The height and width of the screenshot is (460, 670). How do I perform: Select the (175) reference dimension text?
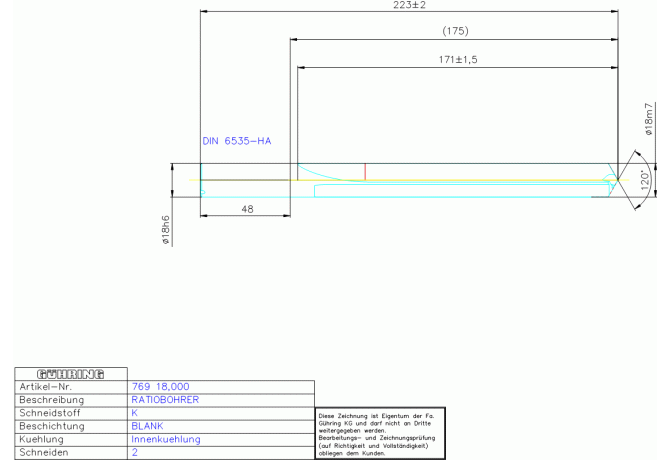(455, 32)
